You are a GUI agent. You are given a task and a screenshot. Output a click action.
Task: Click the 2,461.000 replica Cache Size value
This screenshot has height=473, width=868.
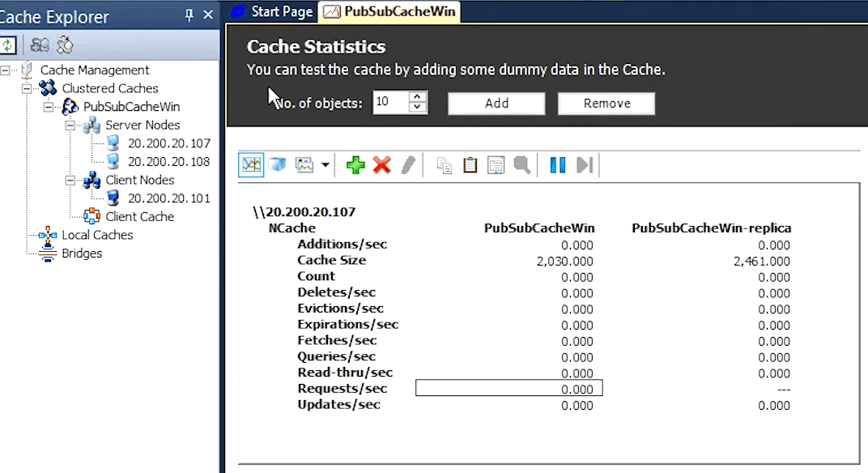click(762, 262)
